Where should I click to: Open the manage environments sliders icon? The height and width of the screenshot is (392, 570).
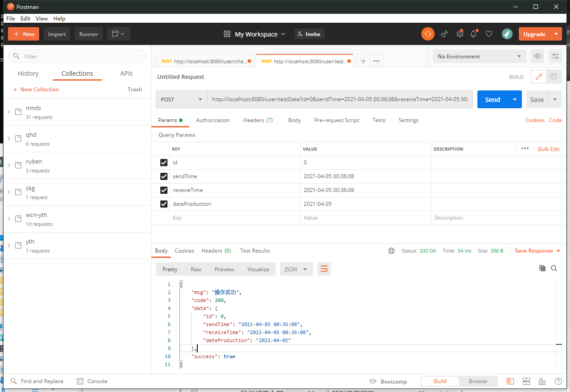point(555,56)
